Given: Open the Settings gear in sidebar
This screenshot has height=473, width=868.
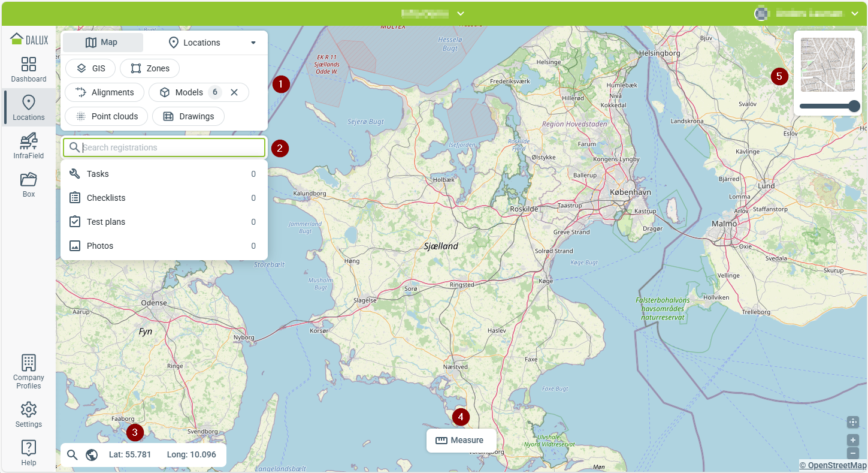Looking at the screenshot, I should pos(29,415).
